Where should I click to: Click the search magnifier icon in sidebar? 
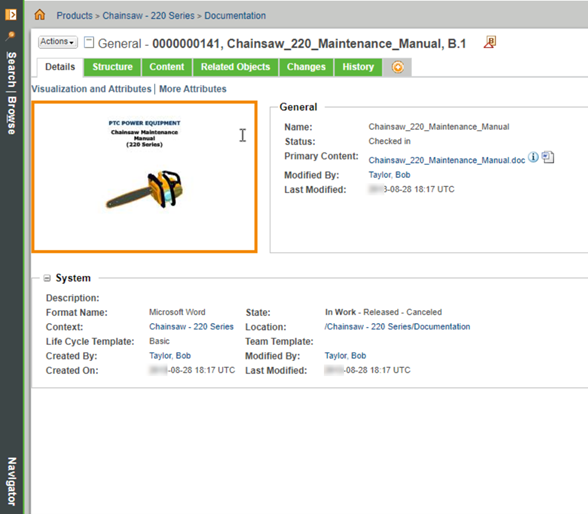[11, 36]
